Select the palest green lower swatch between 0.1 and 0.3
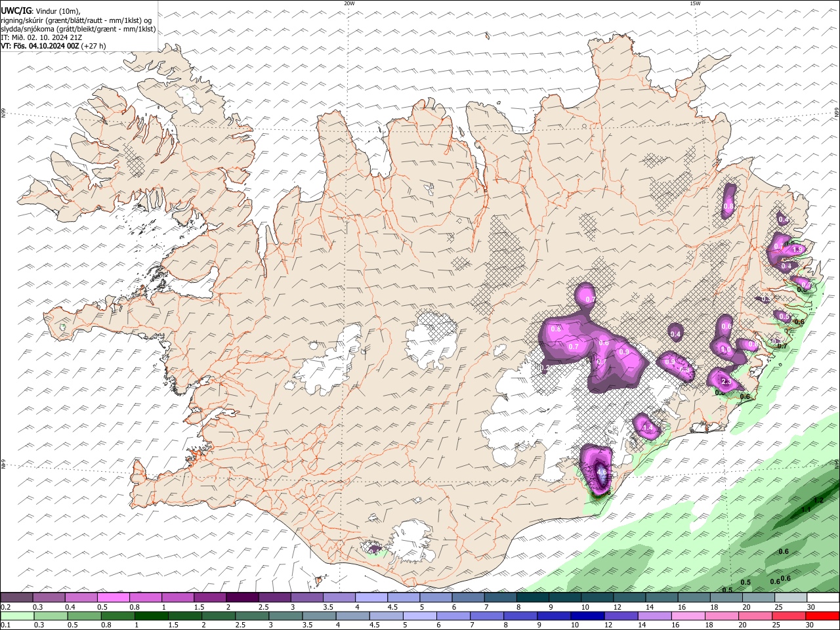This screenshot has height=630, width=840. tap(17, 616)
